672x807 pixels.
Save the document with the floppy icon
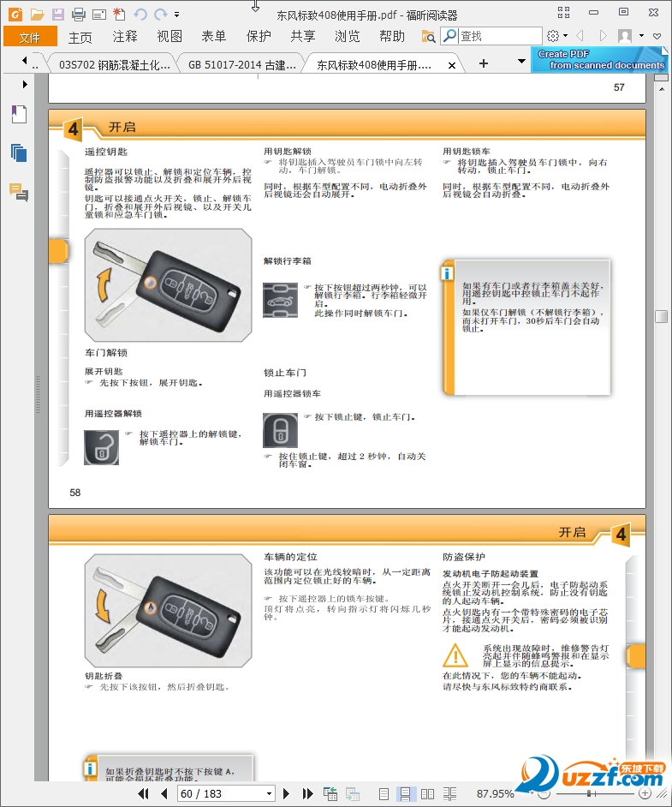point(57,15)
